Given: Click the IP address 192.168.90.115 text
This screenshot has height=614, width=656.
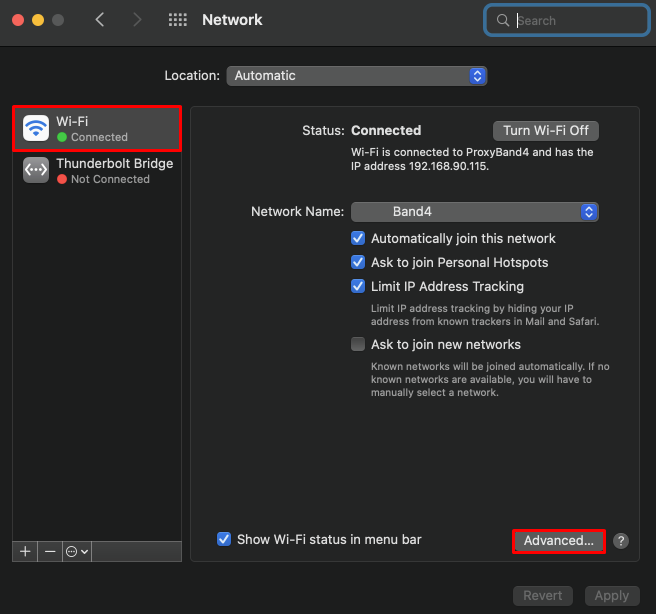Looking at the screenshot, I should tap(448, 166).
